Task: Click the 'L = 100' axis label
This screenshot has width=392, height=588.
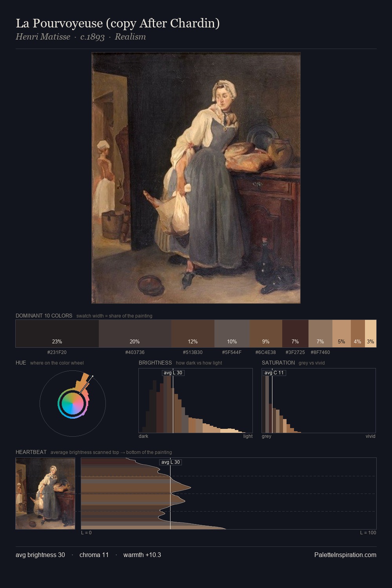Action: point(368,533)
